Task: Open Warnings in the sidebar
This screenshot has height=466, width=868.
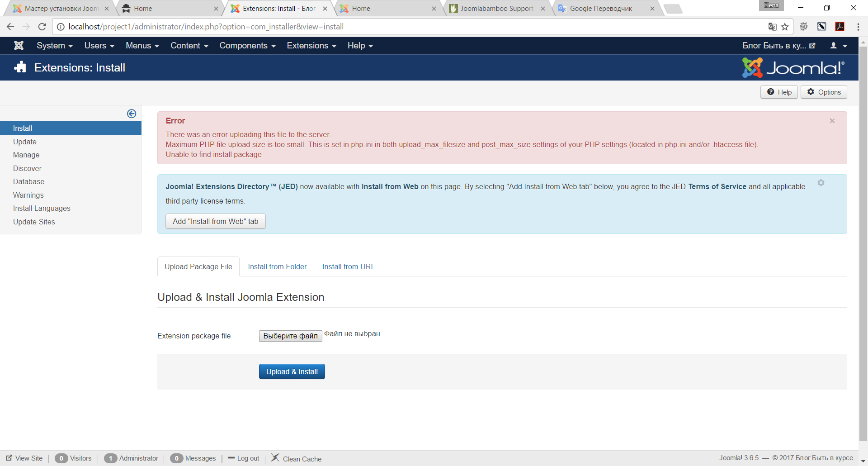Action: pos(28,195)
